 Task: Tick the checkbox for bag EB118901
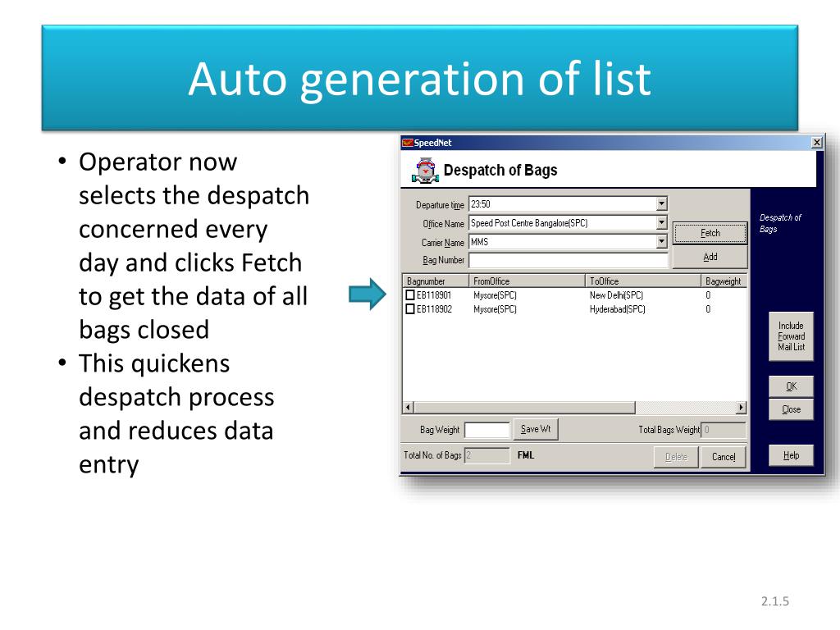click(x=410, y=295)
